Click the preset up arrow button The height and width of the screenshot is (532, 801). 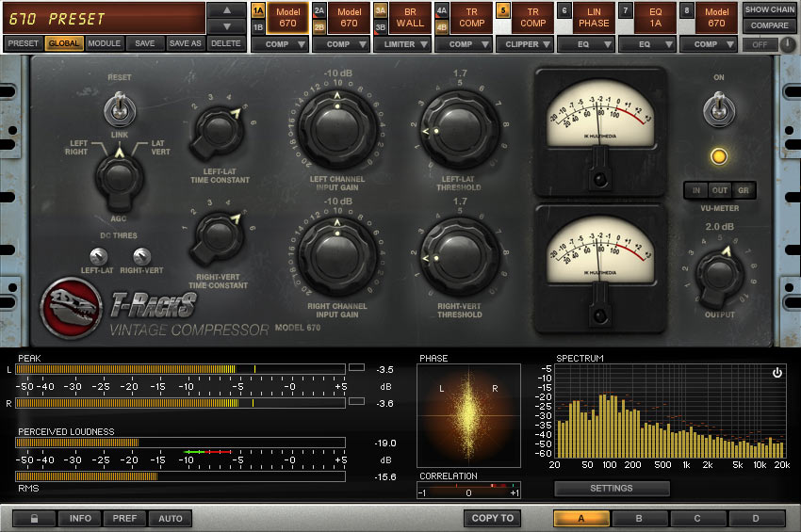227,10
